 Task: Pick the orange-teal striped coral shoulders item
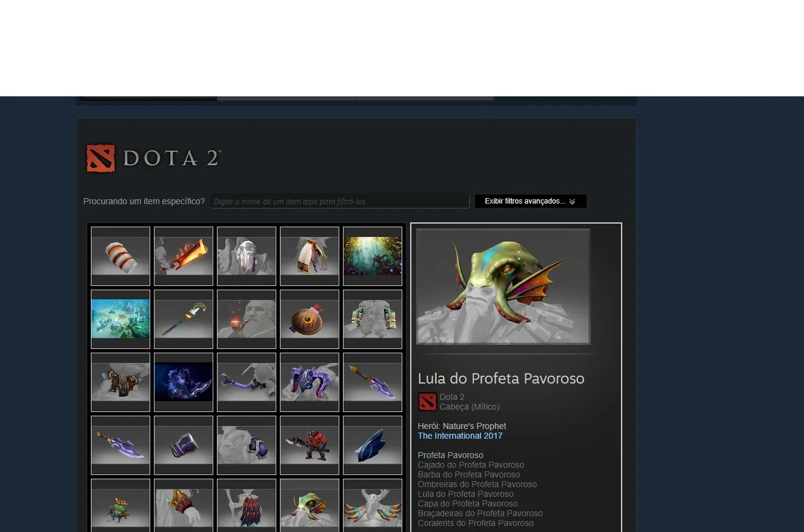tap(373, 505)
